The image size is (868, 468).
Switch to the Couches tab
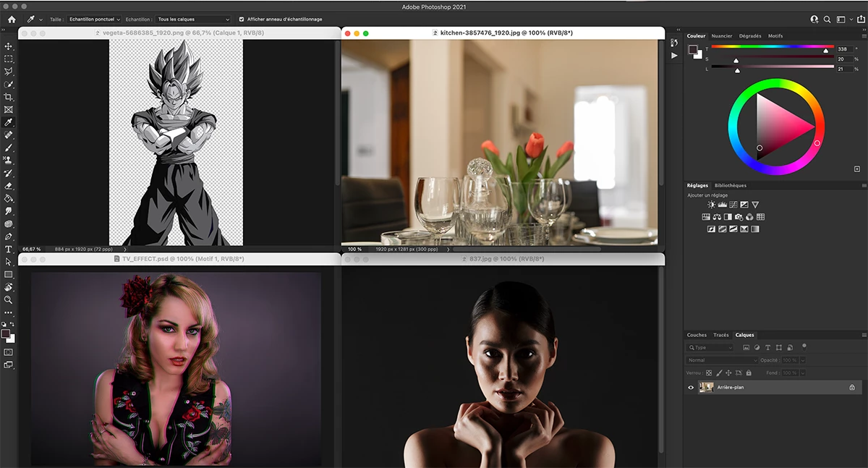[x=697, y=335]
